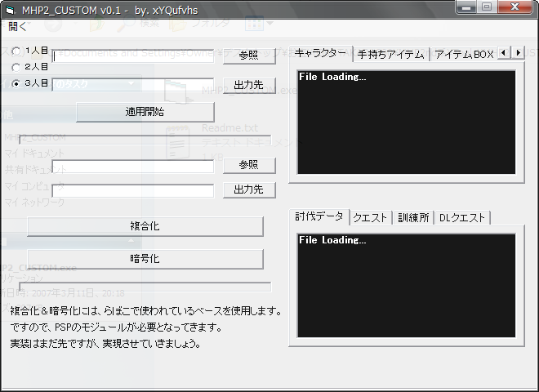Select the 1人目 radio button
The image size is (539, 392).
coord(16,51)
